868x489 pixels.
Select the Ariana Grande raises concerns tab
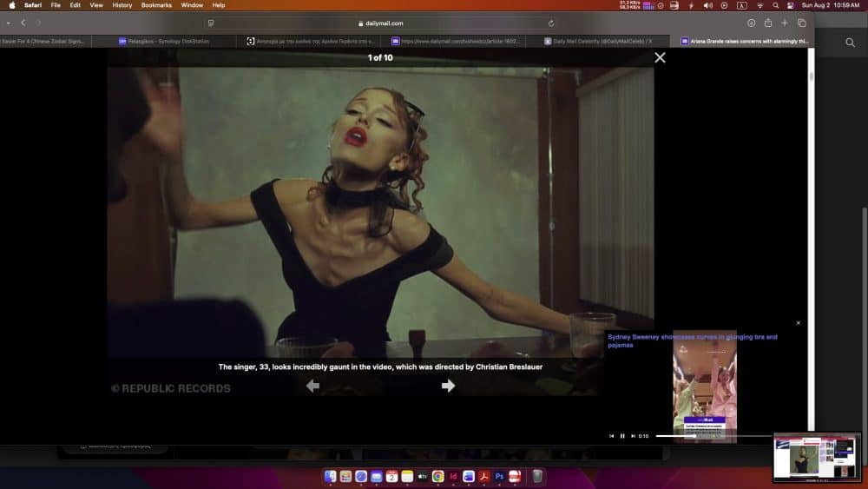(x=742, y=41)
